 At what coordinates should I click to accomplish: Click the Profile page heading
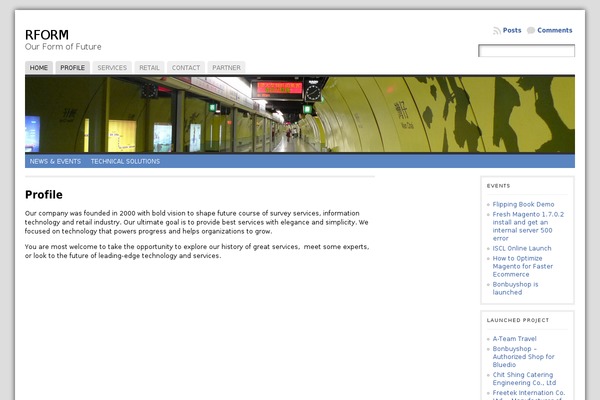(44, 194)
